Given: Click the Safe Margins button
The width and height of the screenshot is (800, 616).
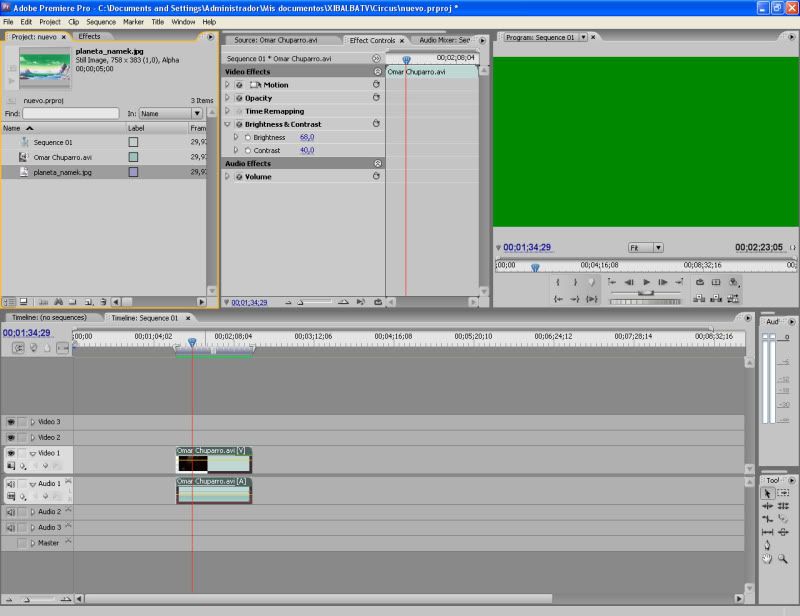Looking at the screenshot, I should [716, 282].
